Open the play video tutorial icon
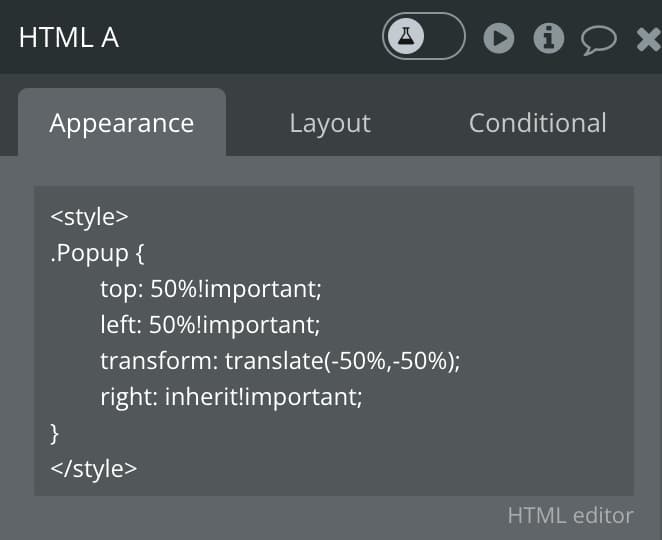This screenshot has width=662, height=540. pos(499,38)
